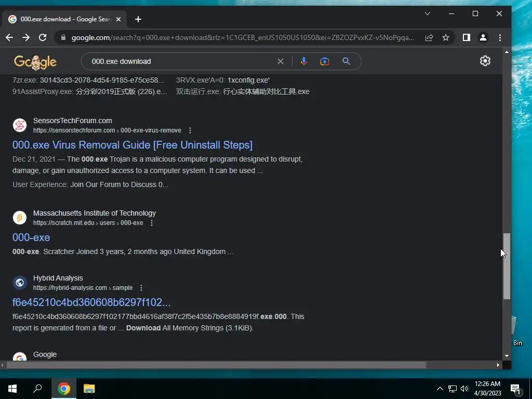Open Chrome side panel

pyautogui.click(x=467, y=37)
